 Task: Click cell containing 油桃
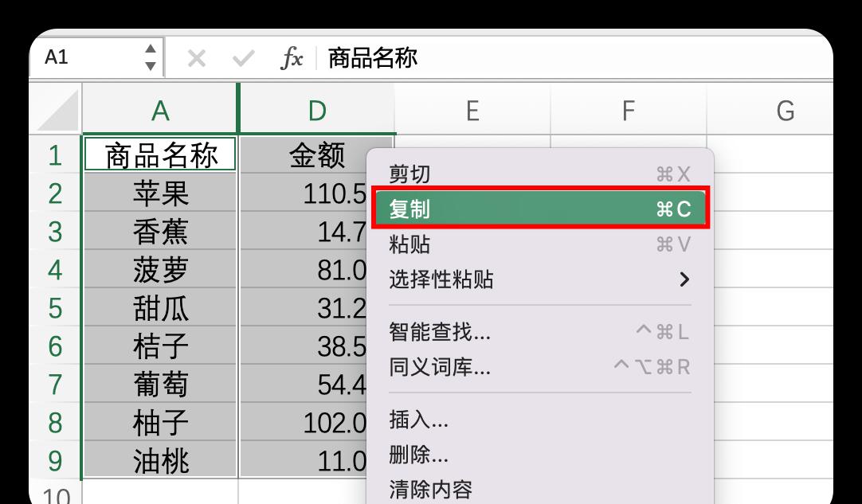(160, 460)
